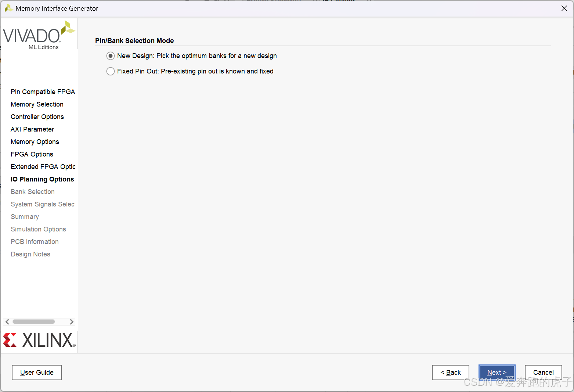Select IO Planning Options step
Image resolution: width=574 pixels, height=392 pixels.
click(x=42, y=179)
